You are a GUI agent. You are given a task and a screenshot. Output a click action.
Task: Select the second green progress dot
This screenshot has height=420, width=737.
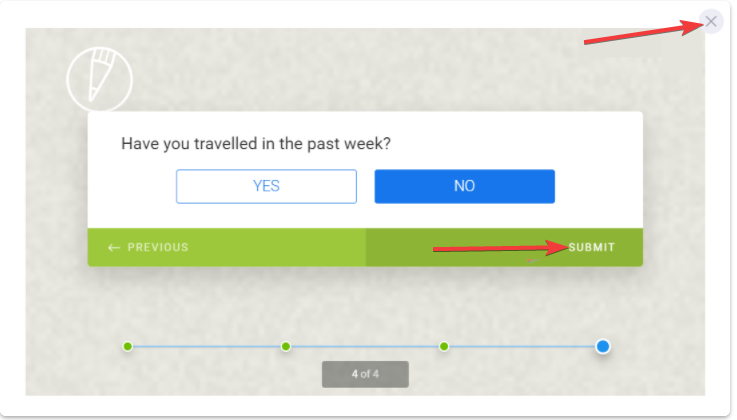click(x=286, y=346)
